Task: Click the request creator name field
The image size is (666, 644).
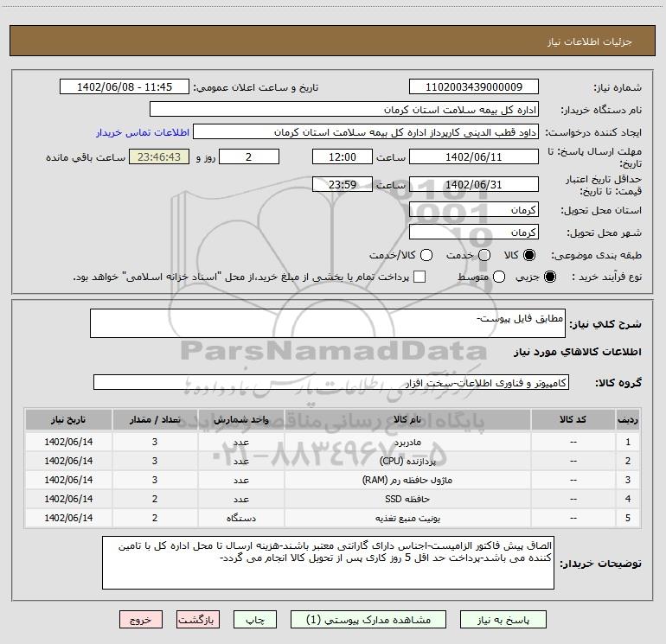Action: pyautogui.click(x=366, y=131)
